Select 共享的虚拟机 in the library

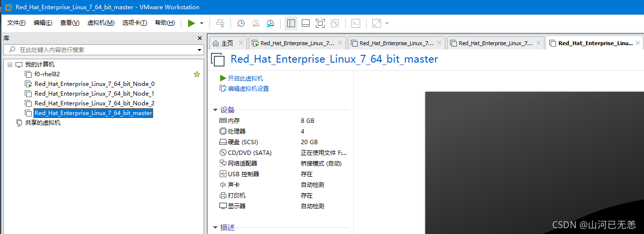tap(43, 123)
